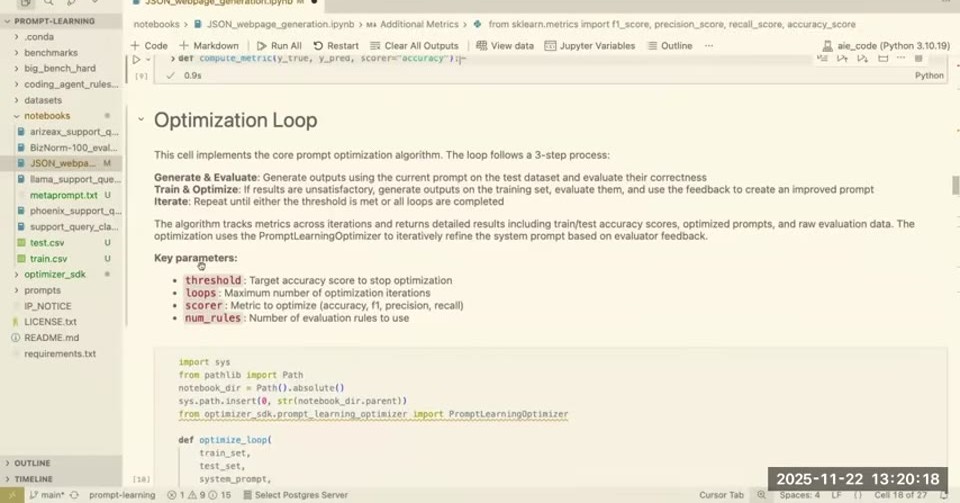Open Jupyter Variables viewer
This screenshot has width=960, height=503.
(x=590, y=46)
